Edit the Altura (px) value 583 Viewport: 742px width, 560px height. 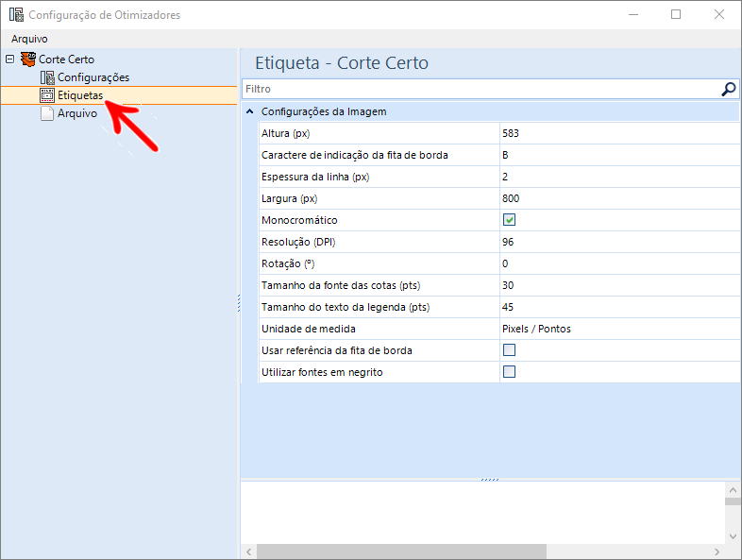tap(620, 133)
